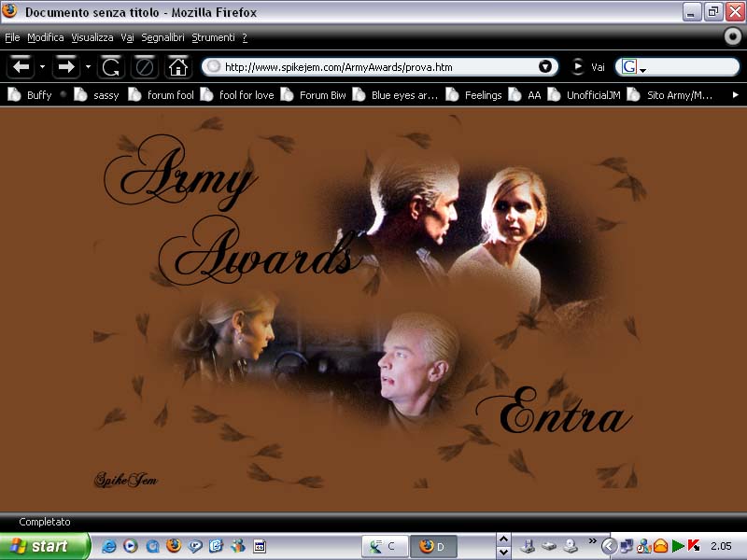Click the system clock showing 2.05

tap(721, 546)
